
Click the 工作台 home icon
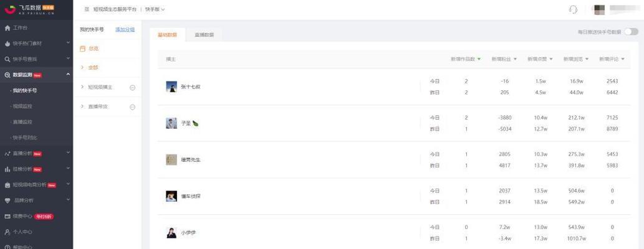(7, 28)
